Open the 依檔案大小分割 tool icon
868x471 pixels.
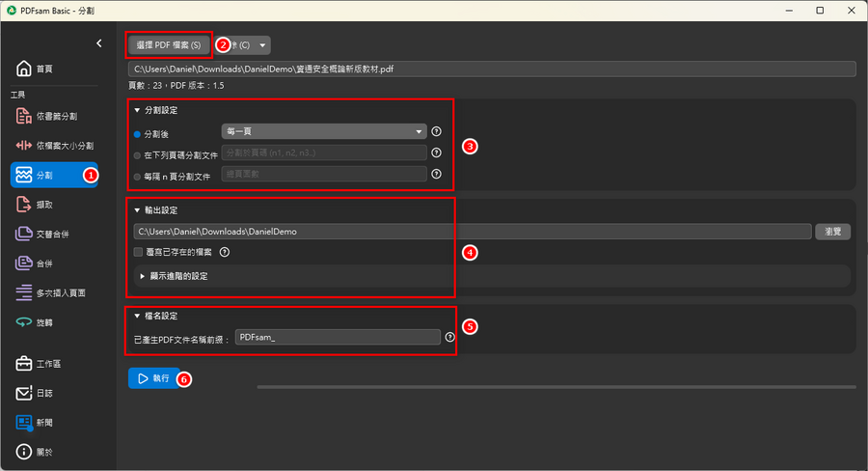[x=24, y=145]
